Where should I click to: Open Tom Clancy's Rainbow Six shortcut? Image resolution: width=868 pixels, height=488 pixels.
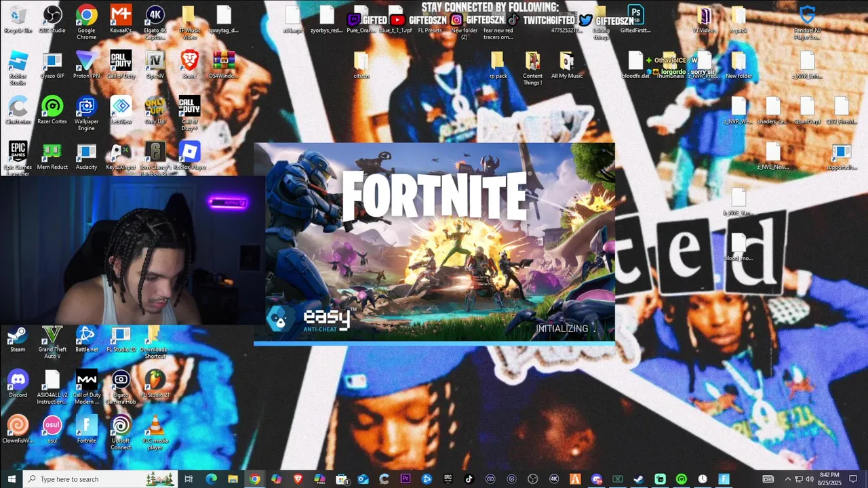155,159
